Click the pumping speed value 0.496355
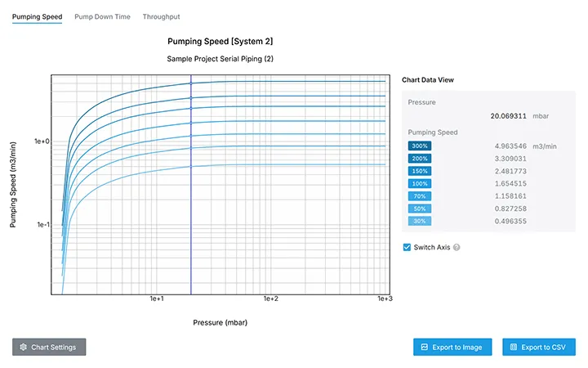 pos(510,221)
